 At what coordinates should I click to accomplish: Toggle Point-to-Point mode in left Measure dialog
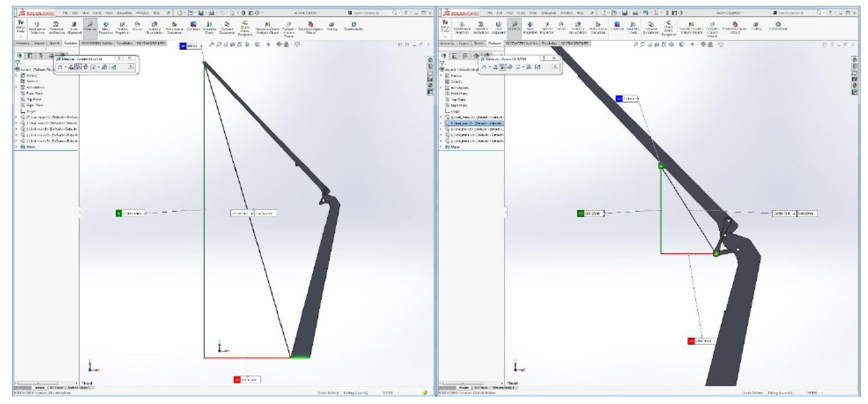click(86, 67)
